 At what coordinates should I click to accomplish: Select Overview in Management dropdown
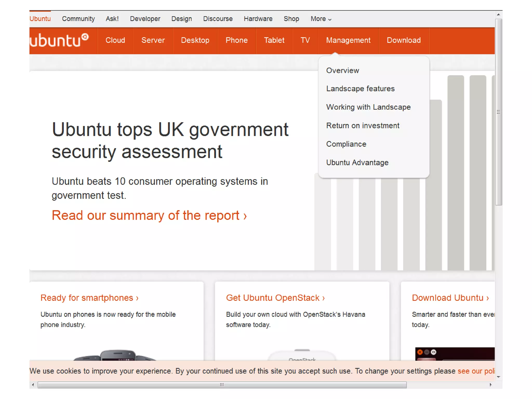[x=343, y=70]
